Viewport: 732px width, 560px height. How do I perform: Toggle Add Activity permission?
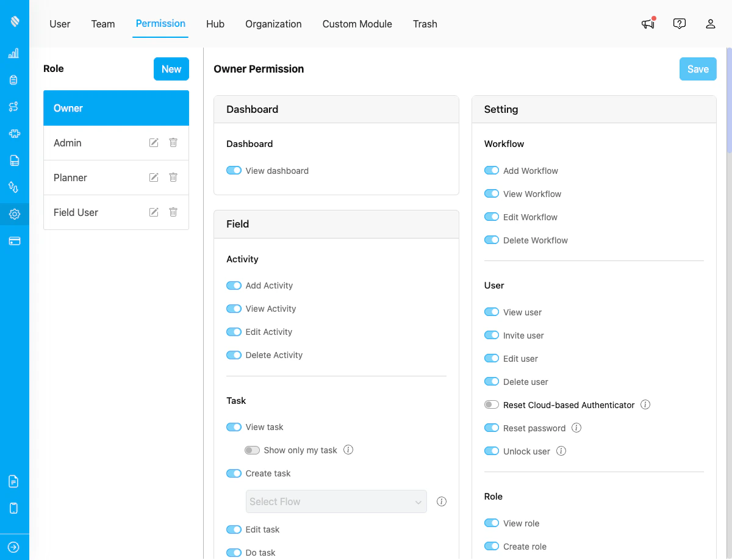click(234, 285)
